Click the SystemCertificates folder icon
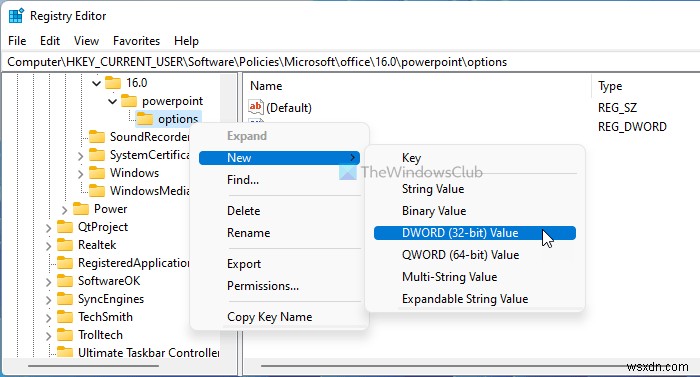This screenshot has width=700, height=377. (97, 155)
